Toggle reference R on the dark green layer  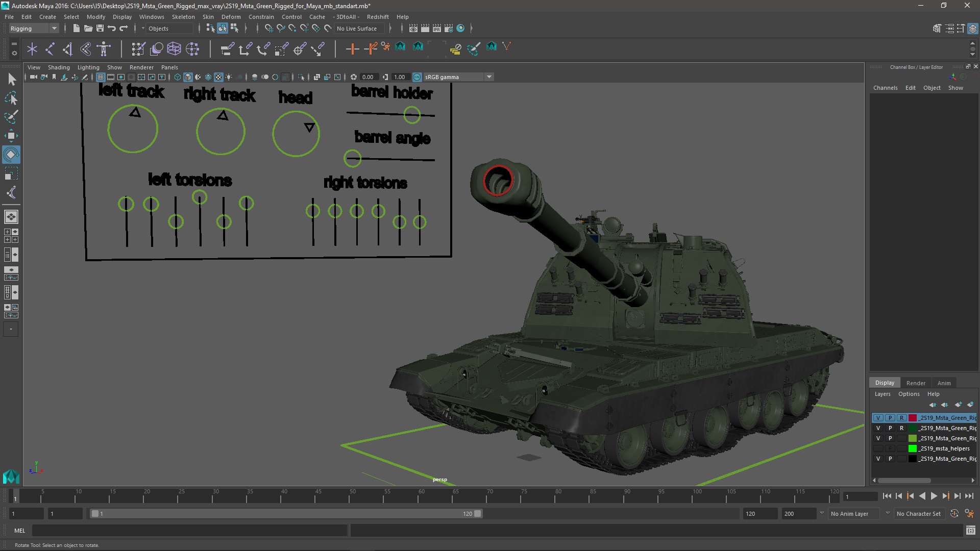click(901, 428)
